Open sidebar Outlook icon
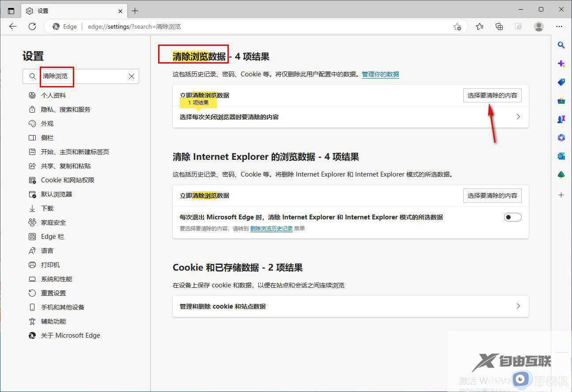The width and height of the screenshot is (572, 392). (x=561, y=156)
